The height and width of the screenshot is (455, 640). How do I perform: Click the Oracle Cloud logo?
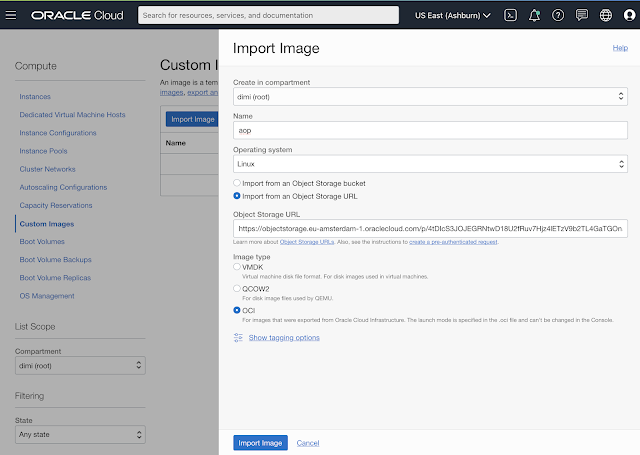pyautogui.click(x=78, y=16)
